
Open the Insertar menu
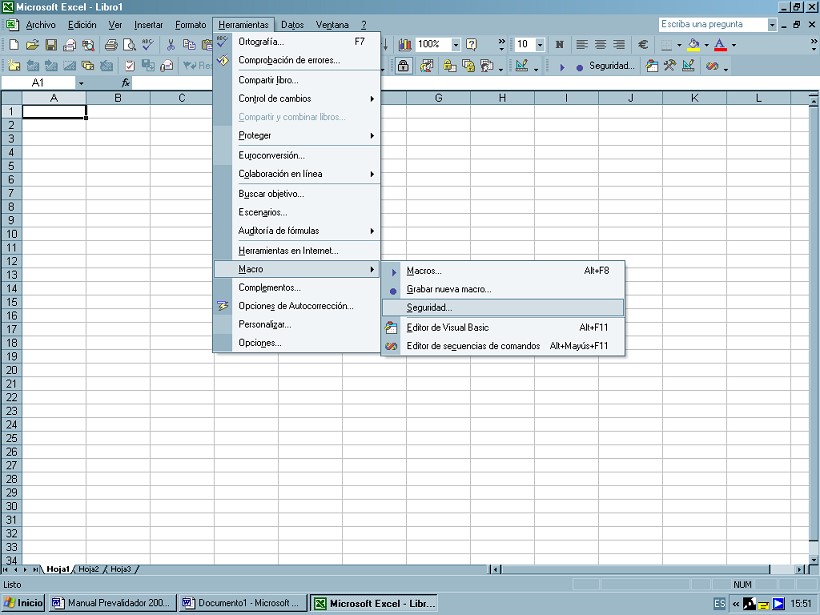pyautogui.click(x=148, y=25)
